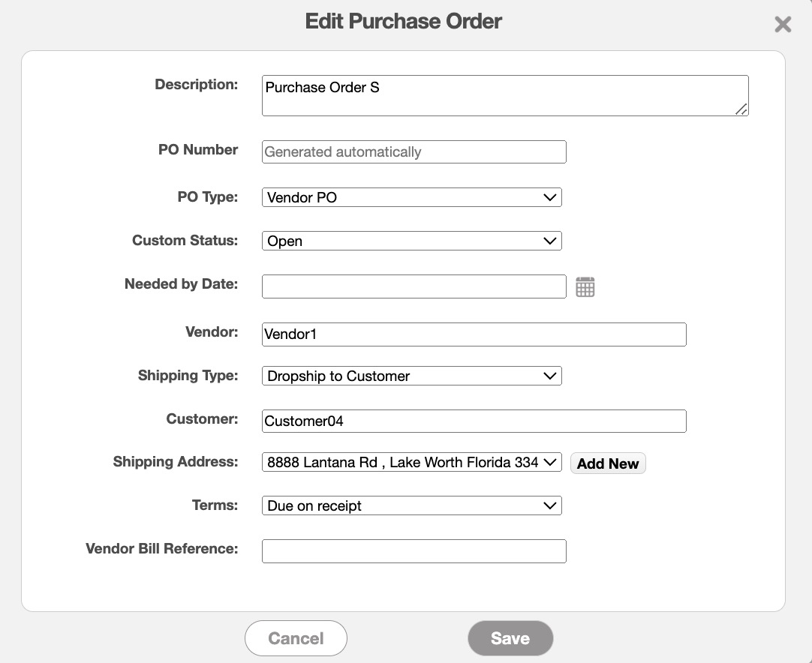Select the Vendor field containing Vendor1
The width and height of the screenshot is (812, 663).
(474, 334)
